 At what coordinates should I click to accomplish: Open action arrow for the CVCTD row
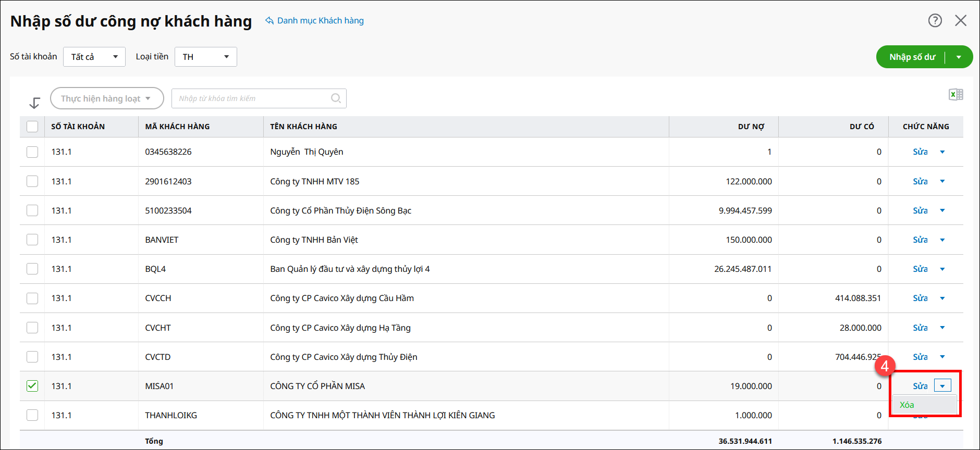[x=942, y=357]
